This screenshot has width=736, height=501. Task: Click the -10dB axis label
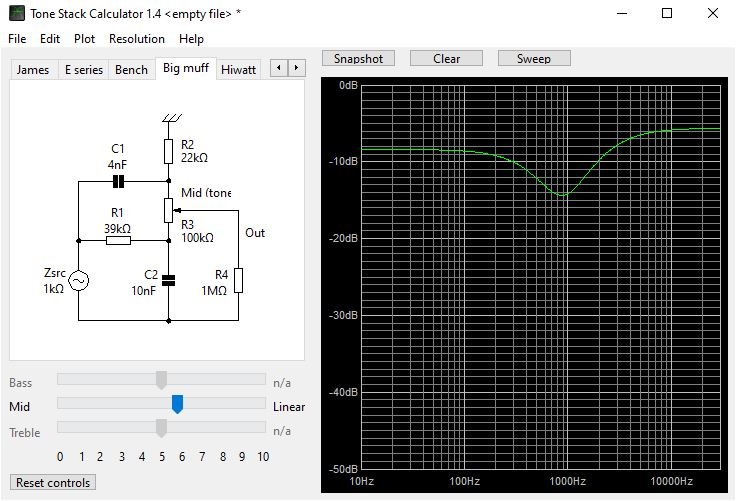coord(344,161)
